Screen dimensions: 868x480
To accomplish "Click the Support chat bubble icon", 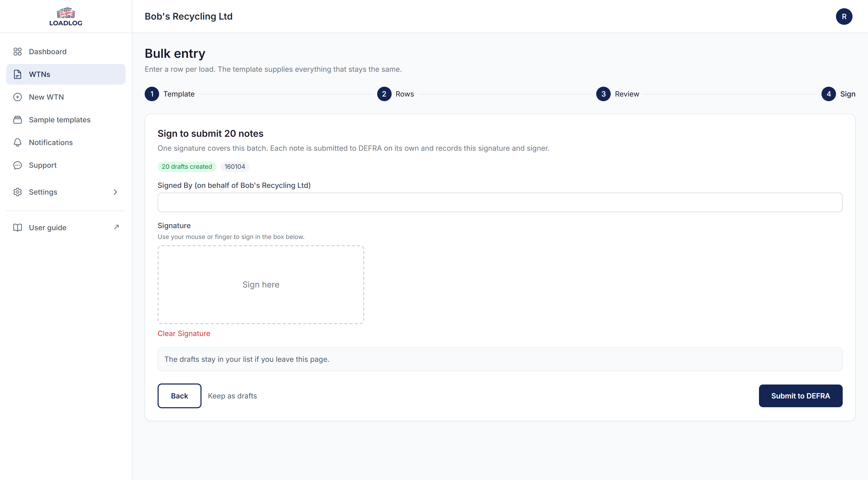I will pos(18,165).
